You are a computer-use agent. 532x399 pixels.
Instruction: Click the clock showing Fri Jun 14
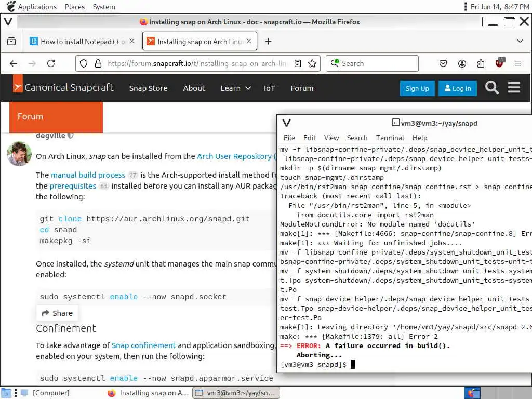click(500, 7)
